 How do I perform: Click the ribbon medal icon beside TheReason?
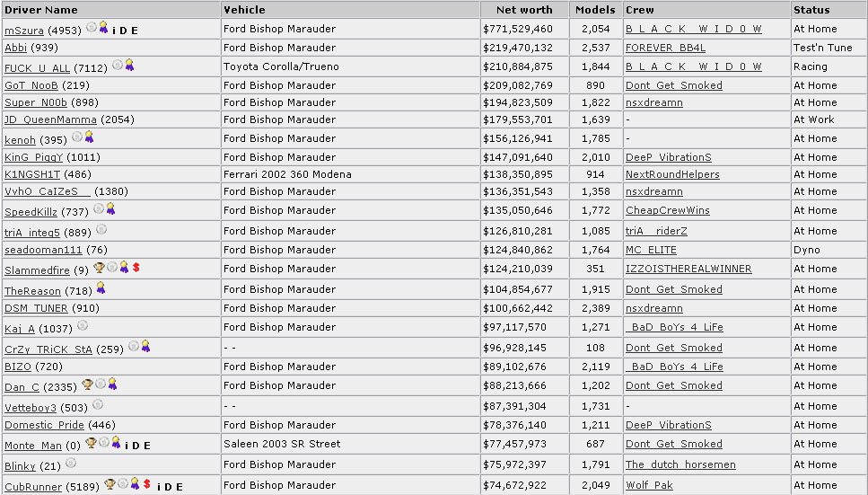click(101, 287)
